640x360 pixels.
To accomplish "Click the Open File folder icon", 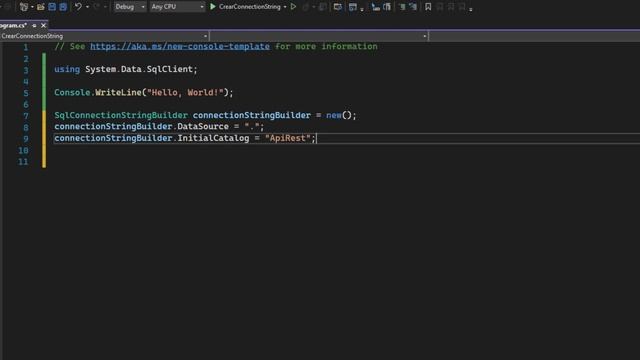I will (40, 7).
